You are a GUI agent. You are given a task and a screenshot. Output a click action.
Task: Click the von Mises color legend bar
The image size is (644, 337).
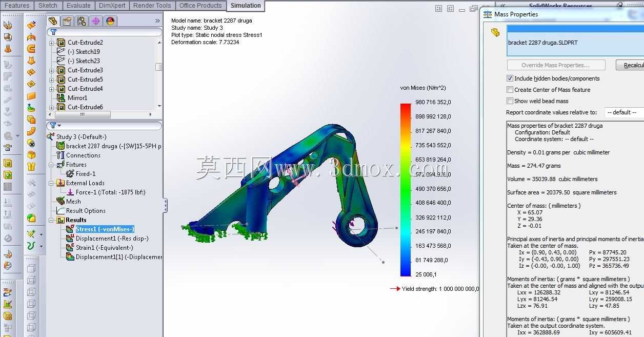406,190
